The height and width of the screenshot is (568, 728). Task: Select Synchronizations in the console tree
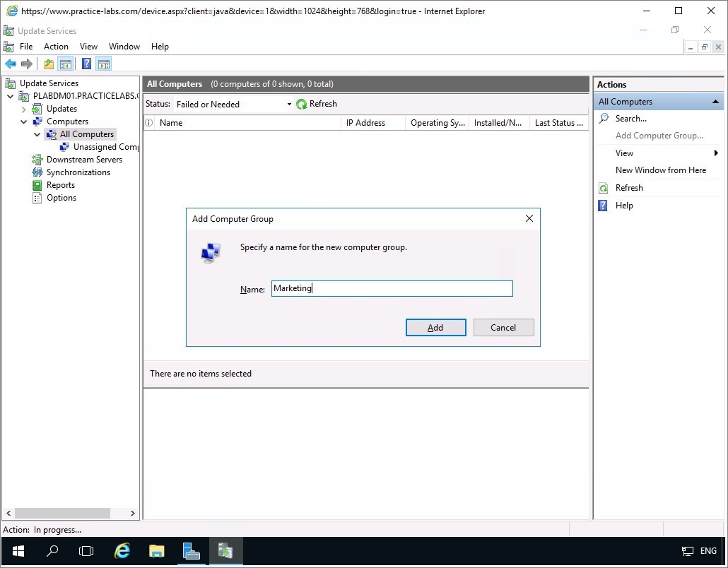tap(78, 172)
